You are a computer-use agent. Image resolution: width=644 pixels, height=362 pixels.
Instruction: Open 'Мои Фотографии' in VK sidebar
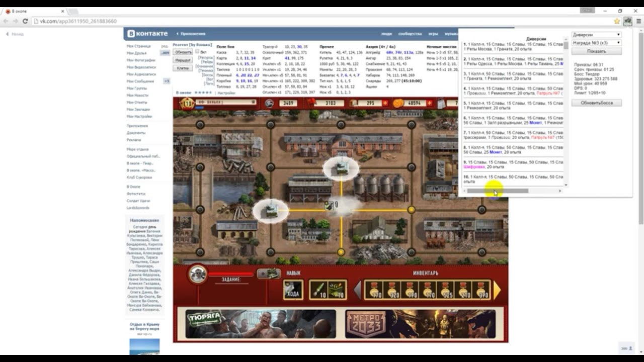pos(141,60)
